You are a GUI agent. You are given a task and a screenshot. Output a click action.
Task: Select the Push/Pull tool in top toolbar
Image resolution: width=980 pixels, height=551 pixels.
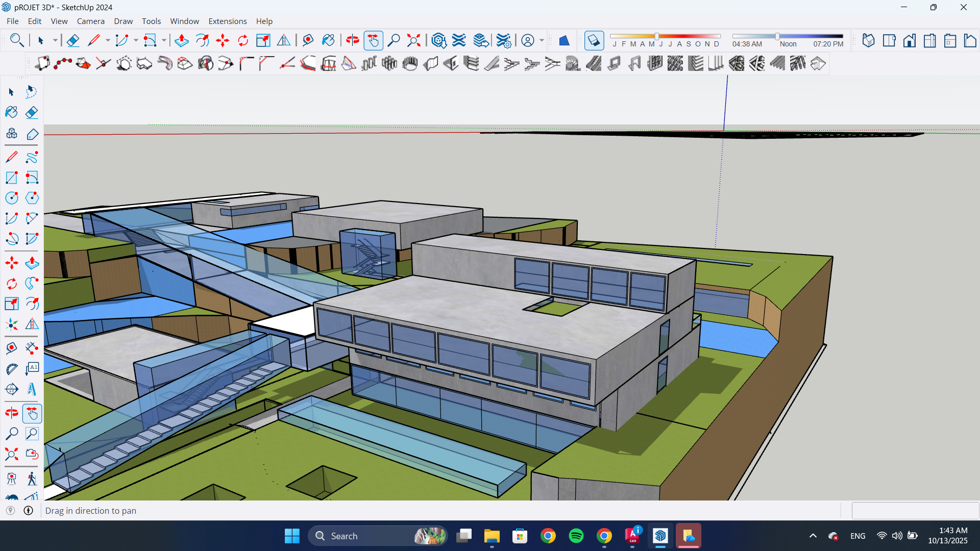tap(181, 40)
